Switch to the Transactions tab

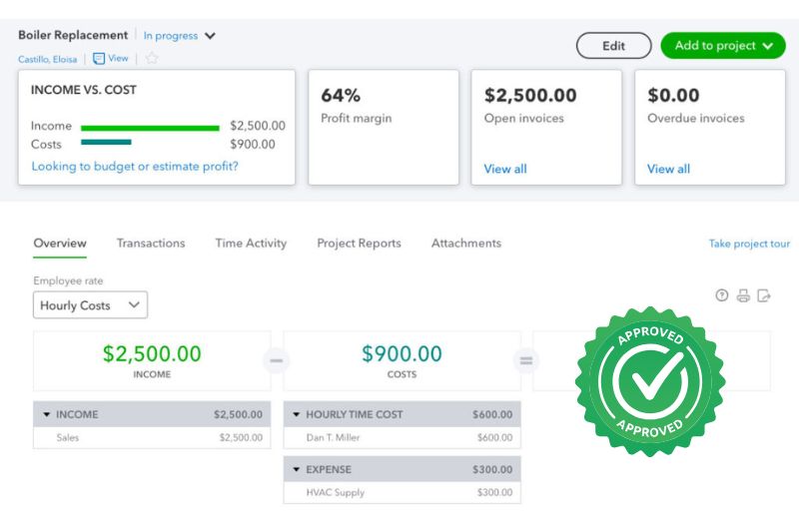(151, 244)
